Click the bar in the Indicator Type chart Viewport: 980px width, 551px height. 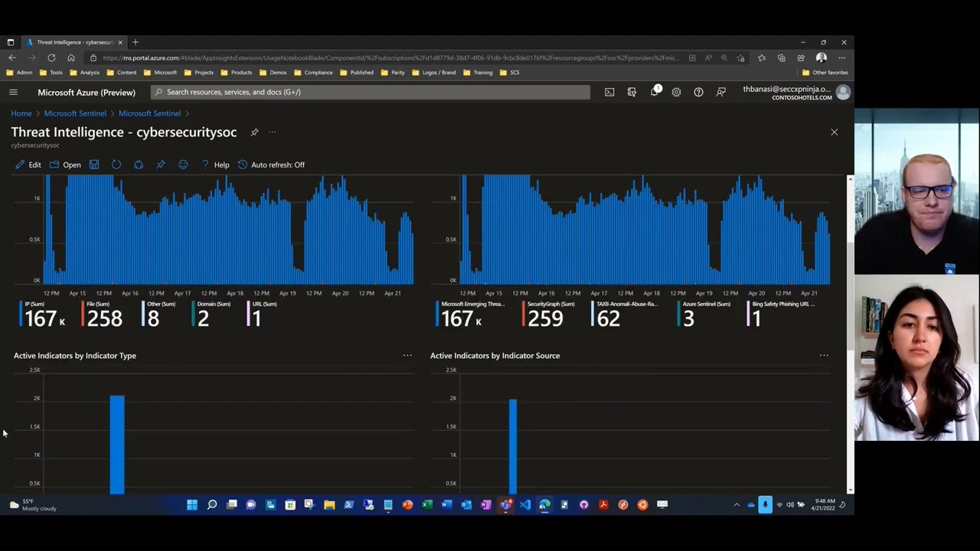[116, 445]
